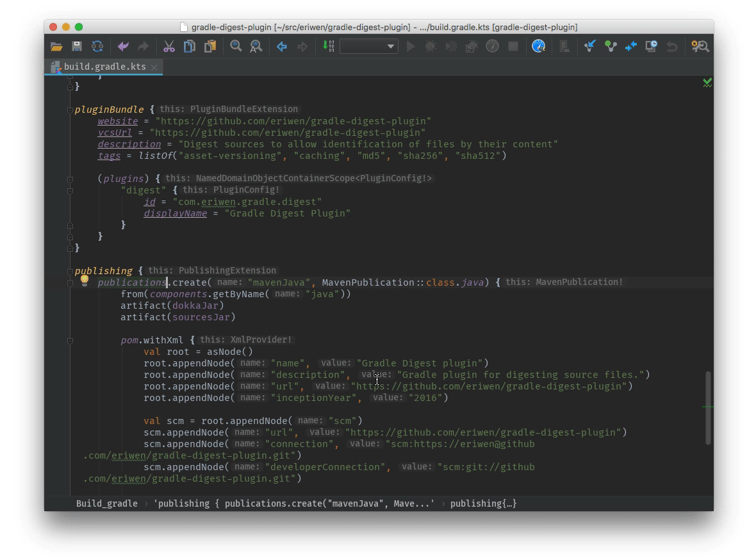
Task: Click the intention actions lightbulb in the editor
Action: click(x=84, y=280)
